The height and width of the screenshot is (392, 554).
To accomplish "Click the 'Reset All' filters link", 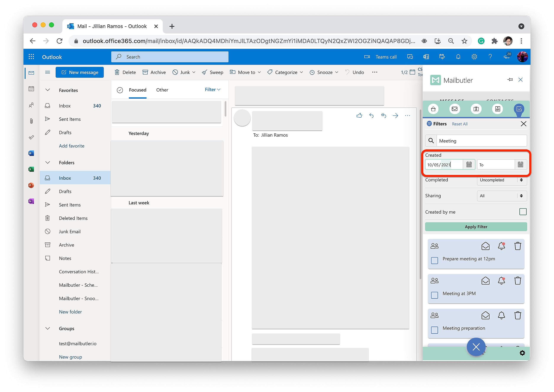I will [x=460, y=124].
